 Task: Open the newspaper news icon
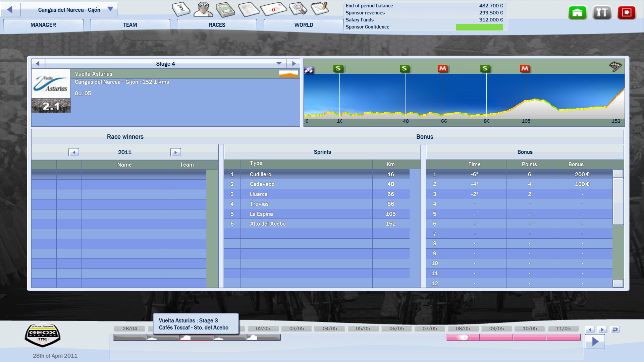coord(248,9)
